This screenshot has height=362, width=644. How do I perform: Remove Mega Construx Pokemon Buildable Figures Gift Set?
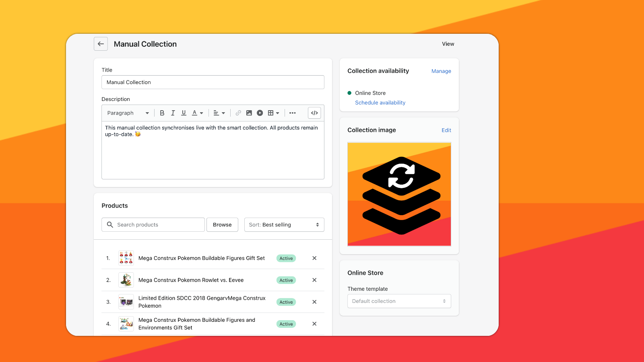tap(314, 258)
